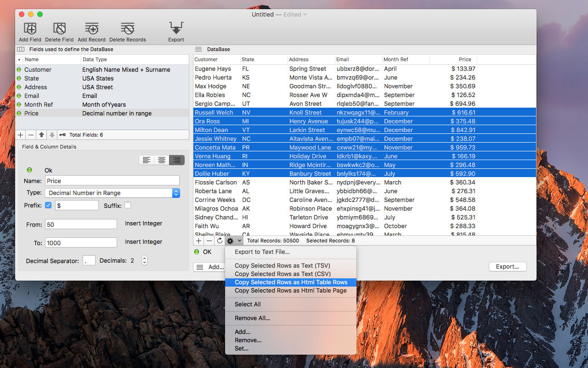Set center text alignment for the column
Viewport: 588px width, 368px height.
coord(162,160)
